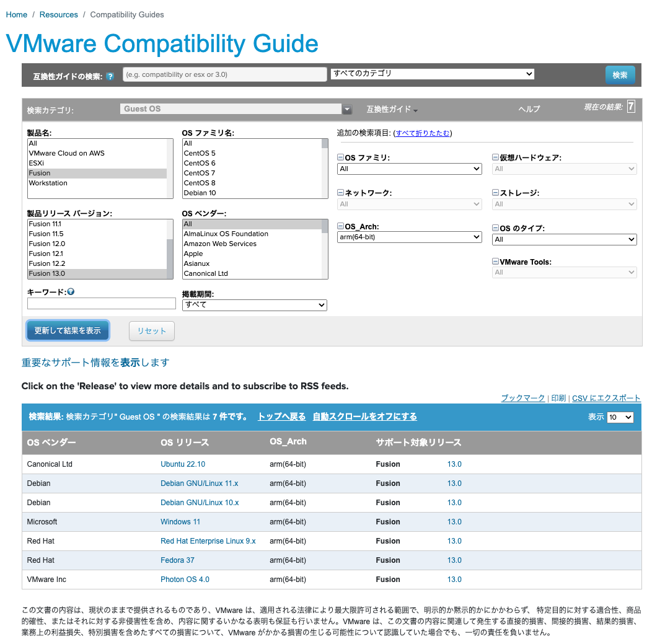The width and height of the screenshot is (665, 644).
Task: Collapse the 仮想ハードウェア filter section
Action: pyautogui.click(x=495, y=157)
